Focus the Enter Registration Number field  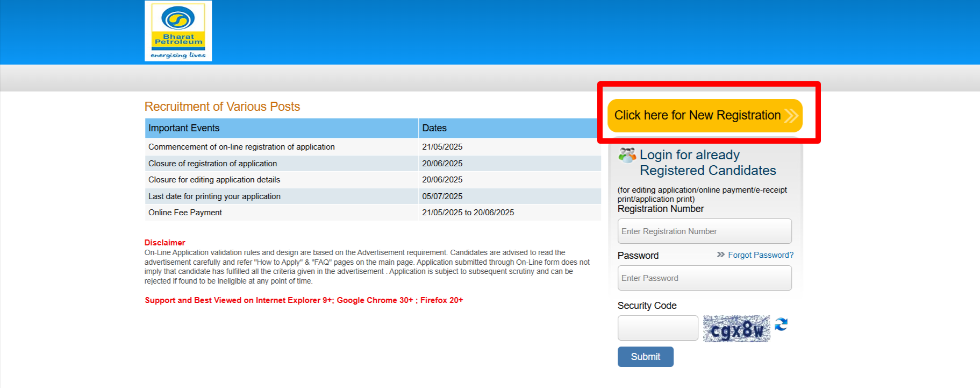coord(704,231)
